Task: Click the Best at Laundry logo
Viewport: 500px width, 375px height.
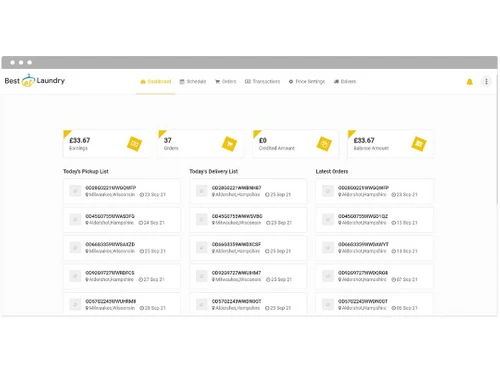Action: [x=35, y=81]
